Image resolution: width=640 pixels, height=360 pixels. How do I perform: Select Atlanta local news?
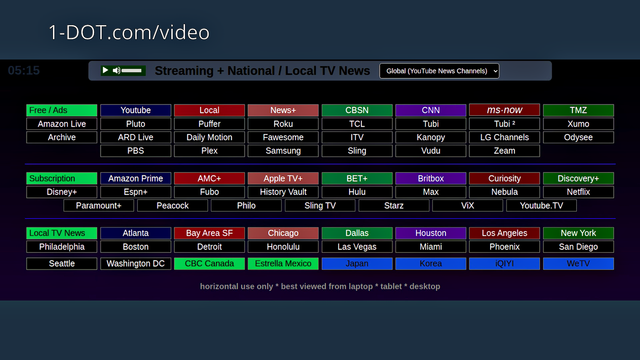click(x=136, y=233)
